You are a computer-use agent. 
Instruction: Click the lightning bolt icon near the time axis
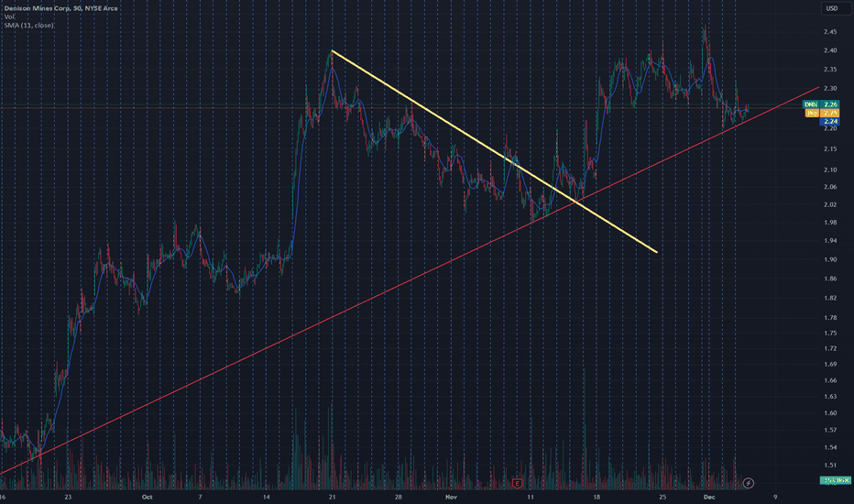click(749, 483)
